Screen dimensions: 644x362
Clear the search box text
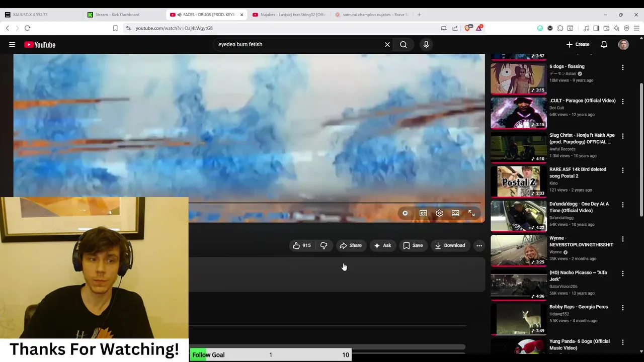(387, 45)
